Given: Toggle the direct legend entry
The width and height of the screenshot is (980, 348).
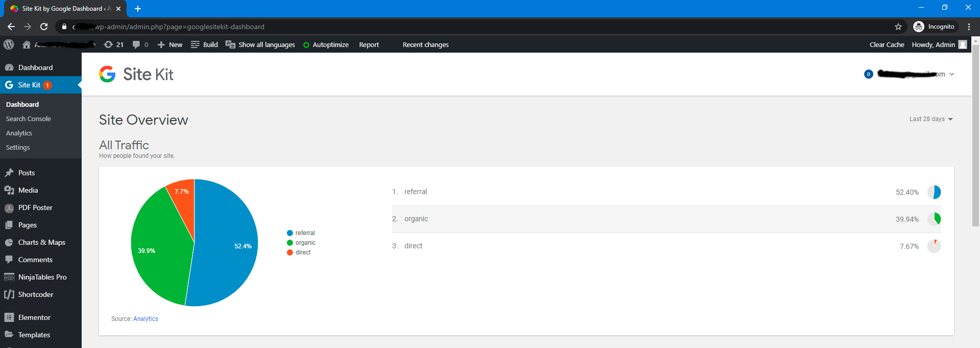Looking at the screenshot, I should (299, 252).
